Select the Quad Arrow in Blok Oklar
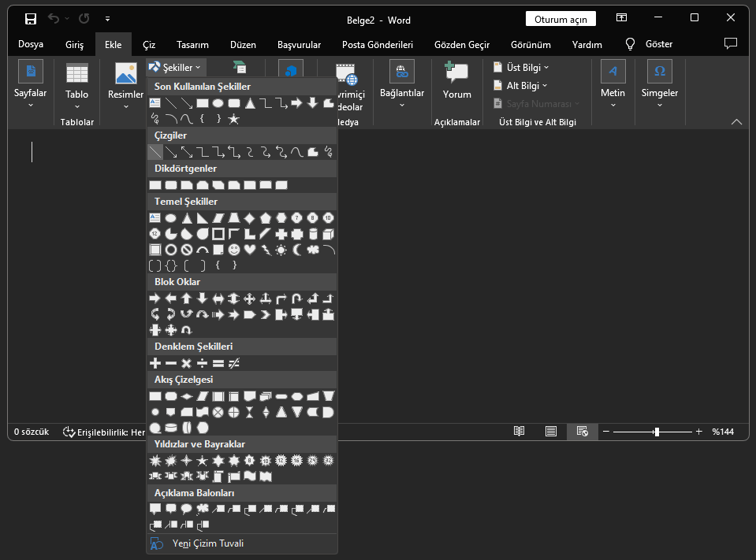The width and height of the screenshot is (756, 560). point(249,299)
